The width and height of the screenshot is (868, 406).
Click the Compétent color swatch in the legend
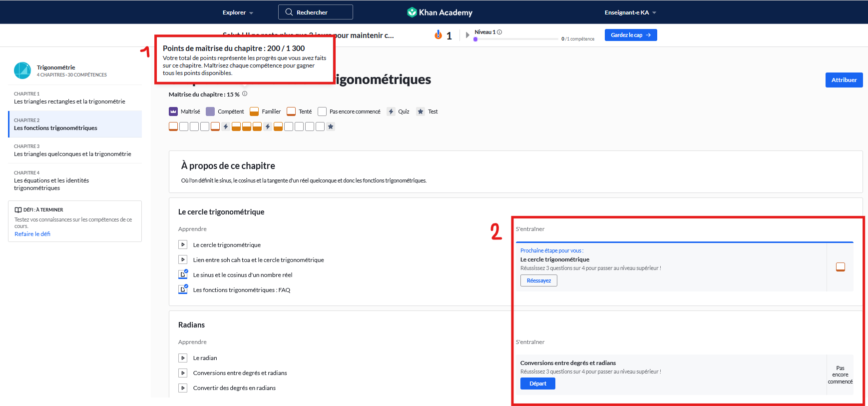(x=210, y=111)
